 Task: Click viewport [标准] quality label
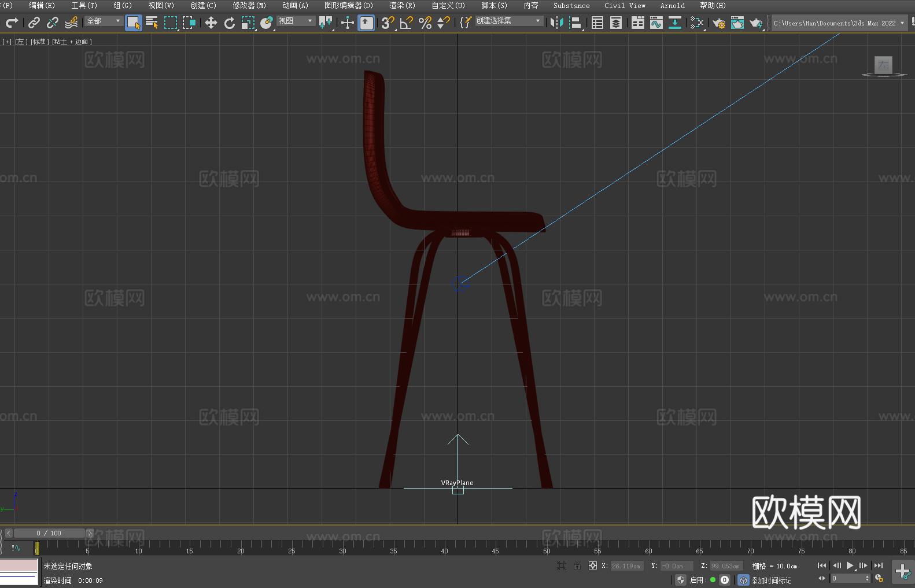pyautogui.click(x=40, y=42)
